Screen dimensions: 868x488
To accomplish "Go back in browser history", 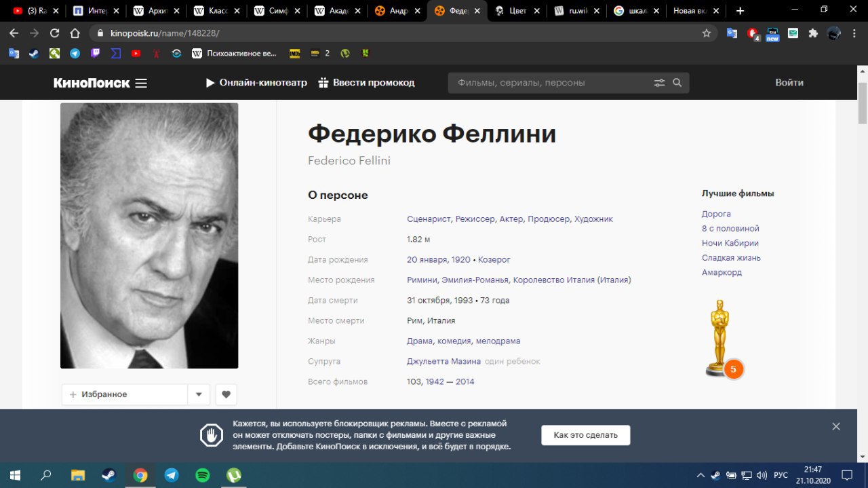I will click(x=14, y=33).
